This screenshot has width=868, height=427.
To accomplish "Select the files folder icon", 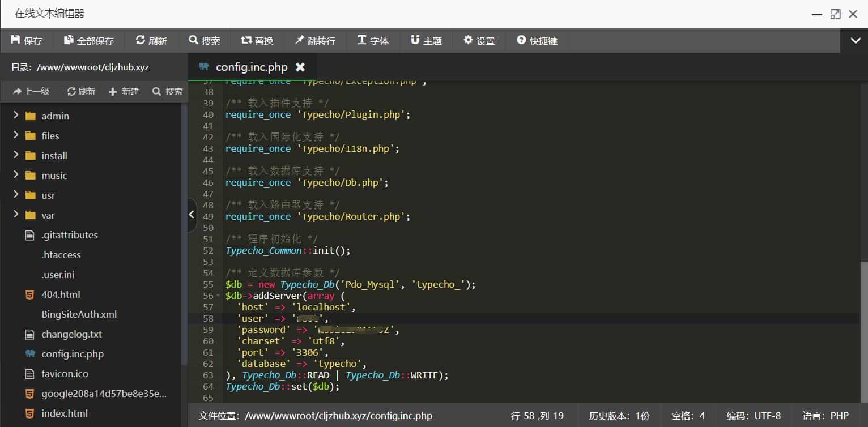I will [31, 136].
